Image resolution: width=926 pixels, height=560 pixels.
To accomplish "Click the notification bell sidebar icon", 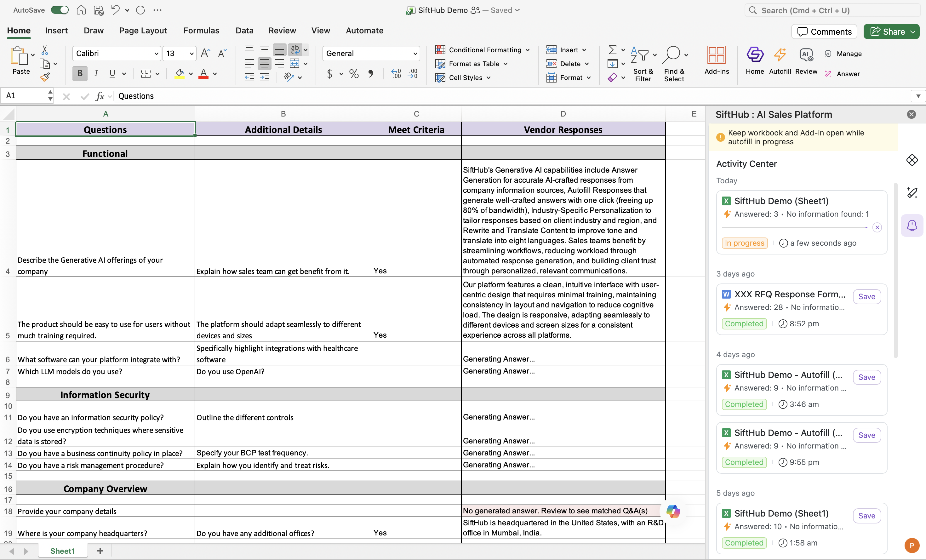I will (x=912, y=226).
